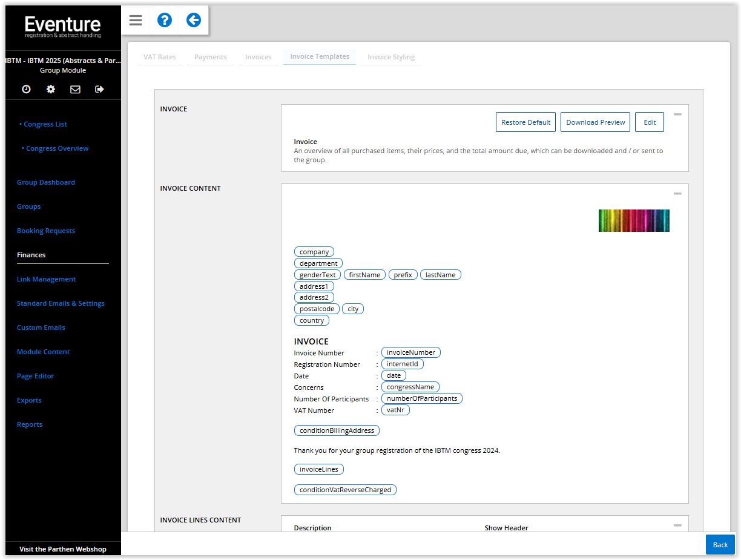Screen dimensions: 741x560
Task: Click the logout exit icon in sidebar
Action: click(x=100, y=89)
